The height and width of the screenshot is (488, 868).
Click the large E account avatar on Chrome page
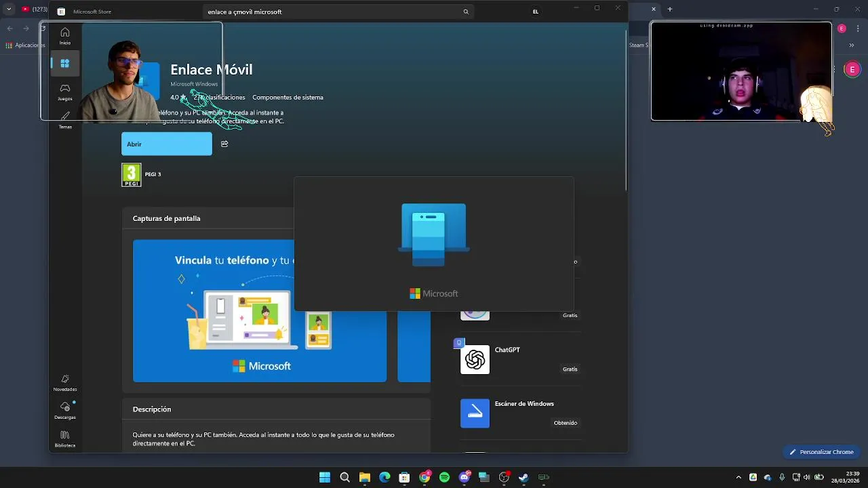tap(852, 69)
